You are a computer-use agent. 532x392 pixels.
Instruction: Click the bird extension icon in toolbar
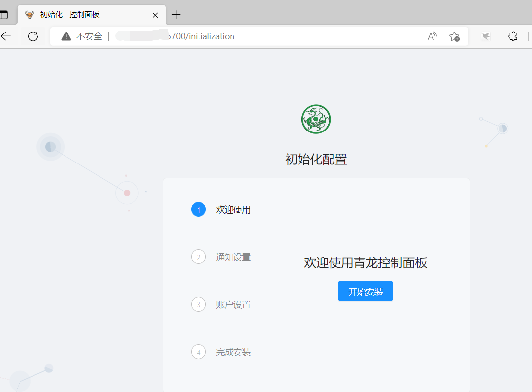486,36
